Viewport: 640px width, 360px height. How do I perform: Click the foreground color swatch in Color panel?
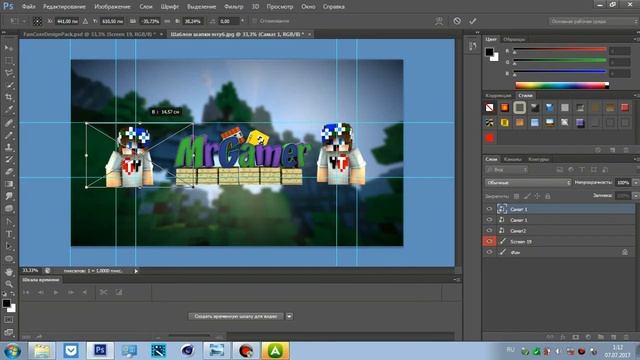pyautogui.click(x=489, y=52)
